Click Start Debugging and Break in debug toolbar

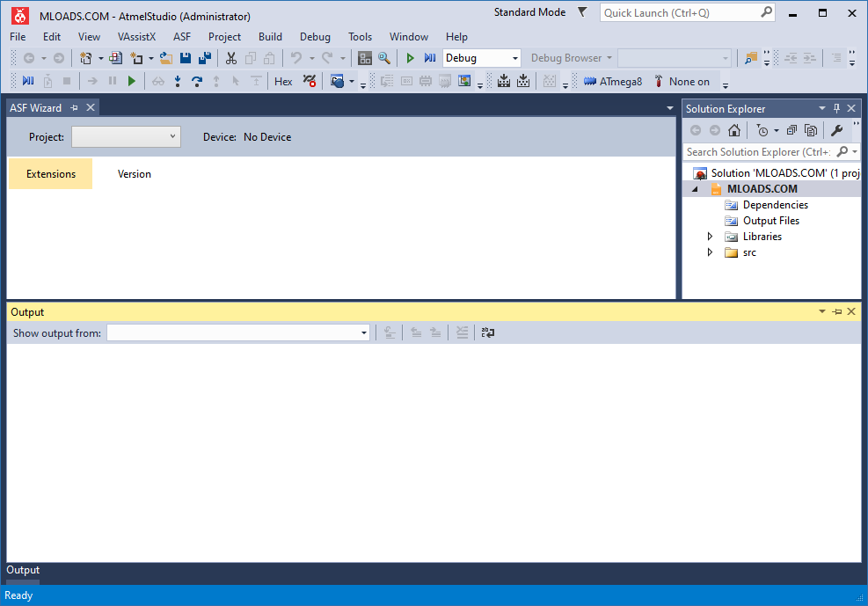click(27, 81)
